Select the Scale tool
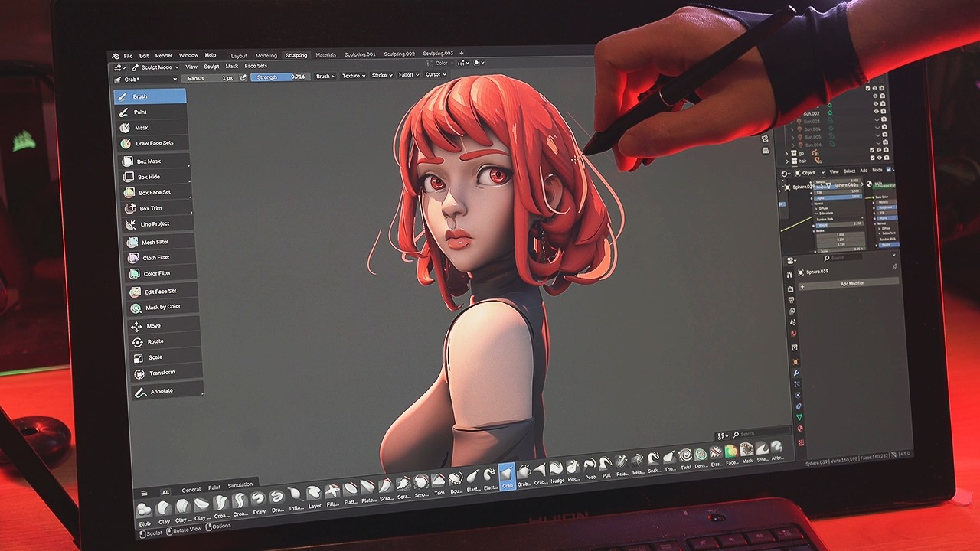The width and height of the screenshot is (980, 551). coord(165,357)
